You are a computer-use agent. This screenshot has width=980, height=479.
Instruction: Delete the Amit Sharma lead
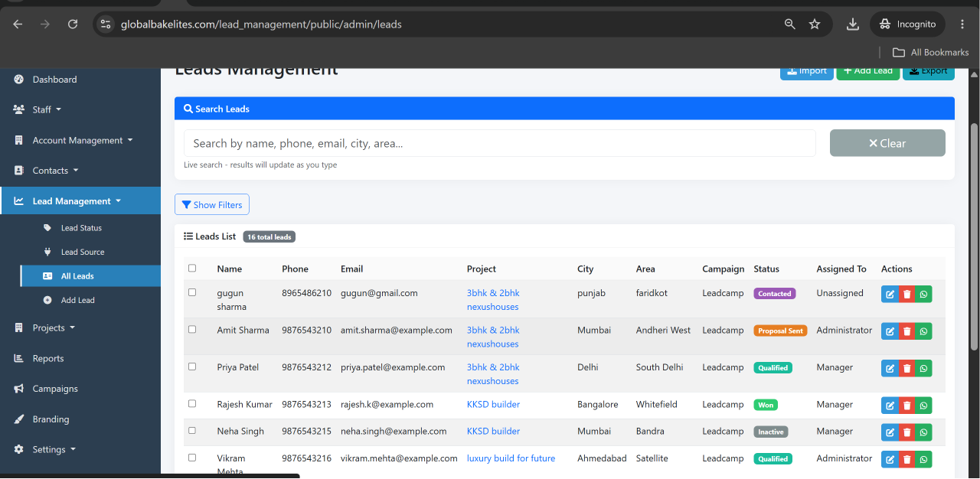(x=907, y=331)
